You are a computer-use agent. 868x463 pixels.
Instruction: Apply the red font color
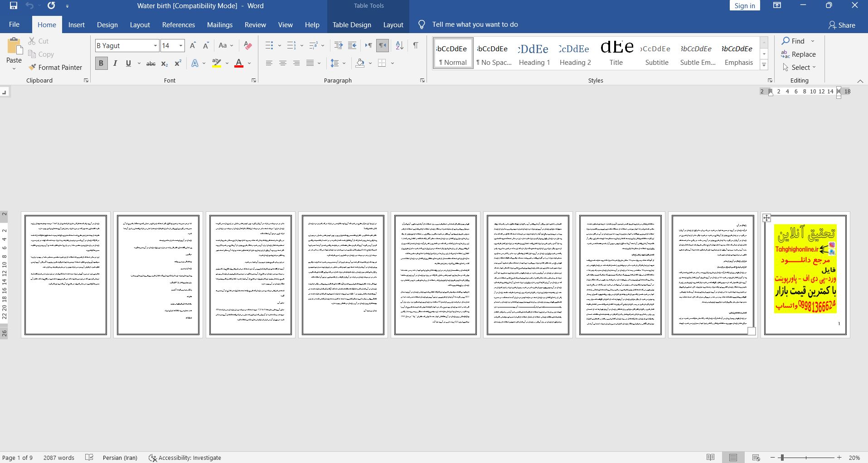tap(239, 63)
